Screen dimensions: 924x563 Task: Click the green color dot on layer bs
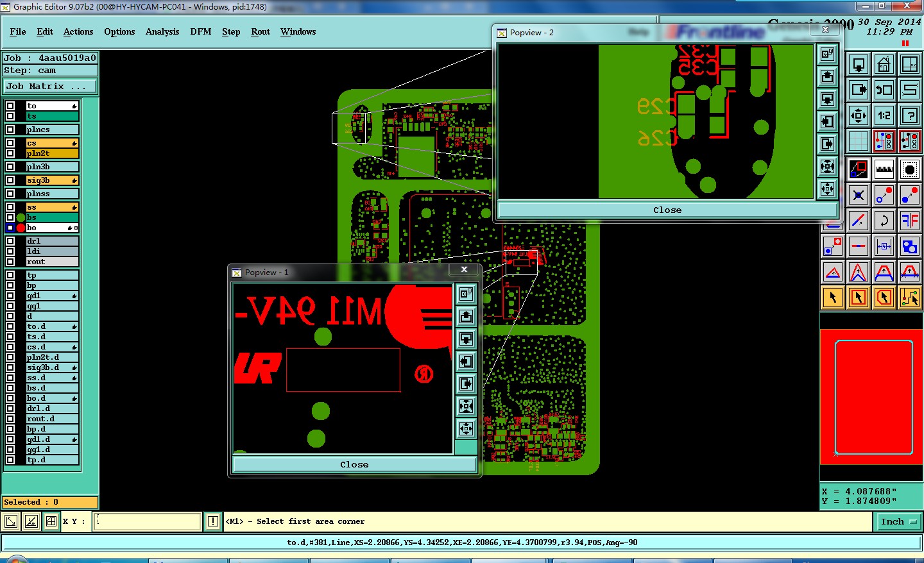coord(21,217)
